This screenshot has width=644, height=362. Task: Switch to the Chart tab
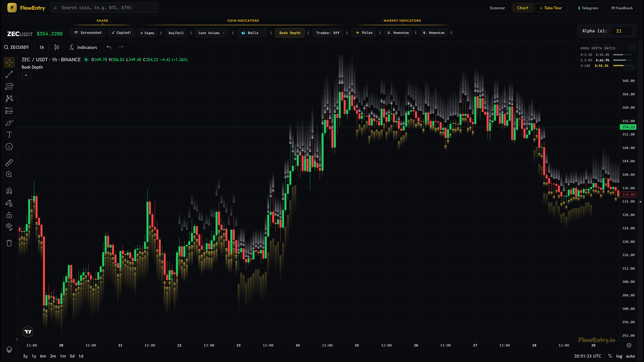click(x=522, y=8)
